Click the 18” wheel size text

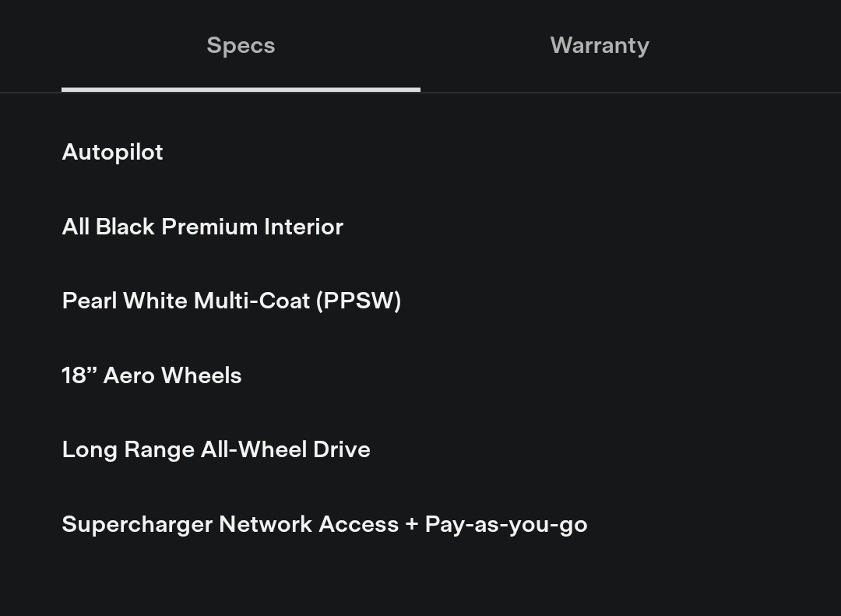point(79,375)
